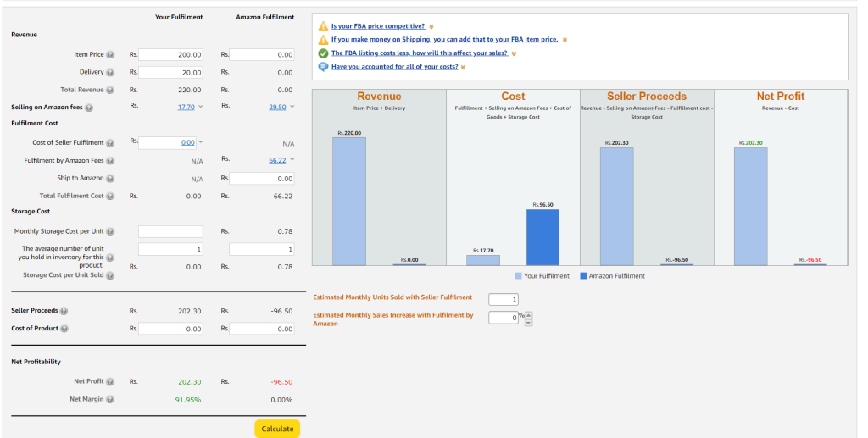The height and width of the screenshot is (438, 868).
Task: Click Your Fulfilment Revenue bar Rs.220.00
Action: [348, 202]
